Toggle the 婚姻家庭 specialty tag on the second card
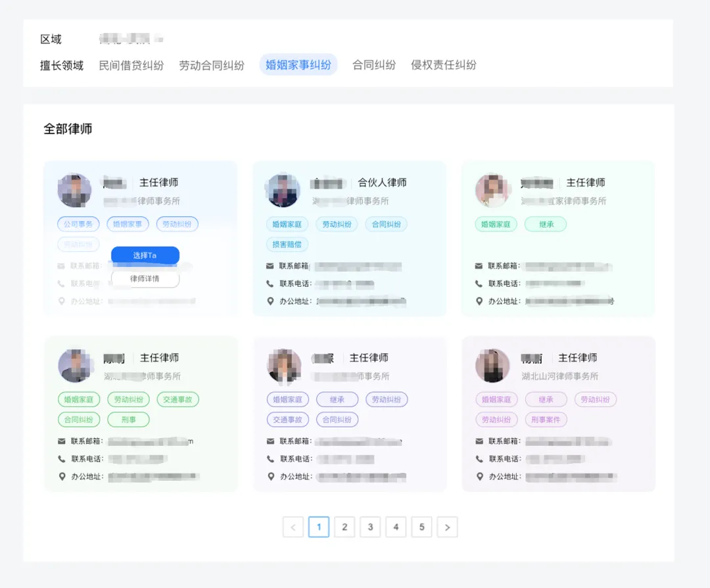The height and width of the screenshot is (588, 710). tap(287, 224)
